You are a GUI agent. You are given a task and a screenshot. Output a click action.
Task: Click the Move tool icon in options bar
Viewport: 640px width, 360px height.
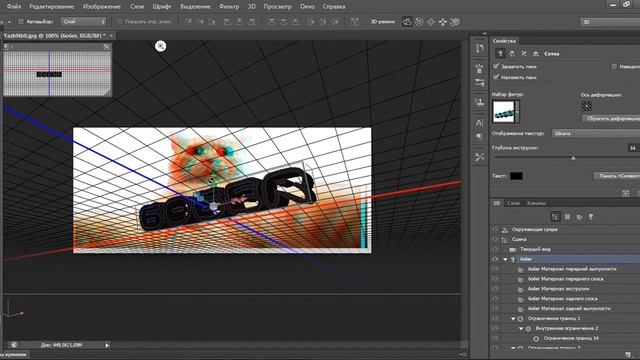coord(1,22)
